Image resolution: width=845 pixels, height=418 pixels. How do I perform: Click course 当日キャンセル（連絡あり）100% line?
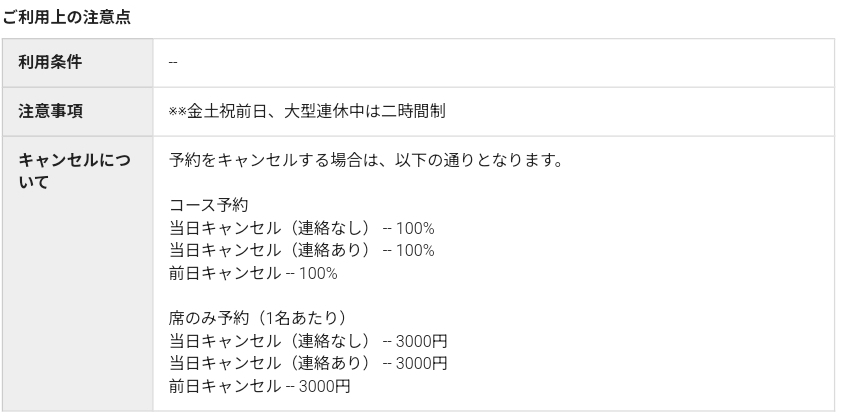click(x=301, y=250)
